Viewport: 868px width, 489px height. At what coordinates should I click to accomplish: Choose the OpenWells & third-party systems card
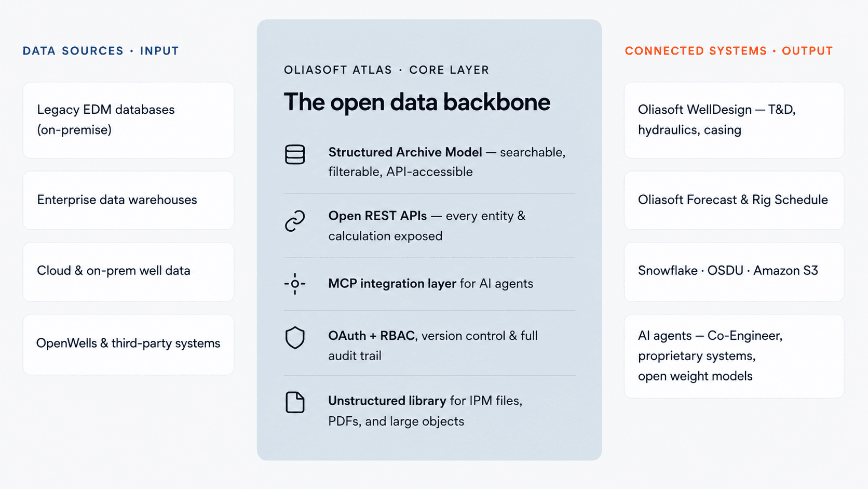(x=128, y=344)
